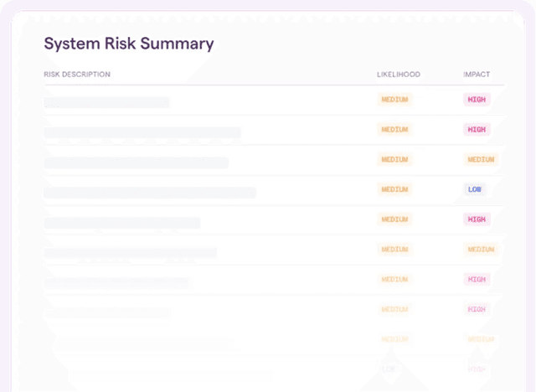
Task: Select second row's High impact badge
Action: (x=477, y=130)
